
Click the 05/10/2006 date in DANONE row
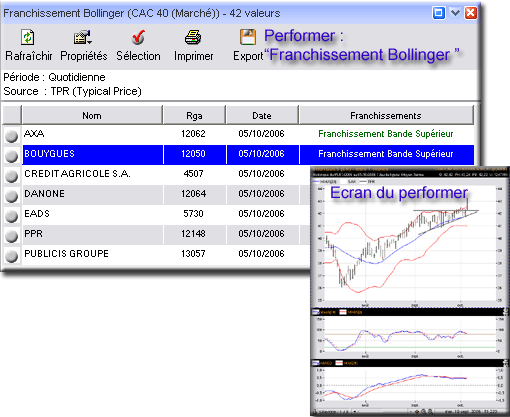point(261,194)
